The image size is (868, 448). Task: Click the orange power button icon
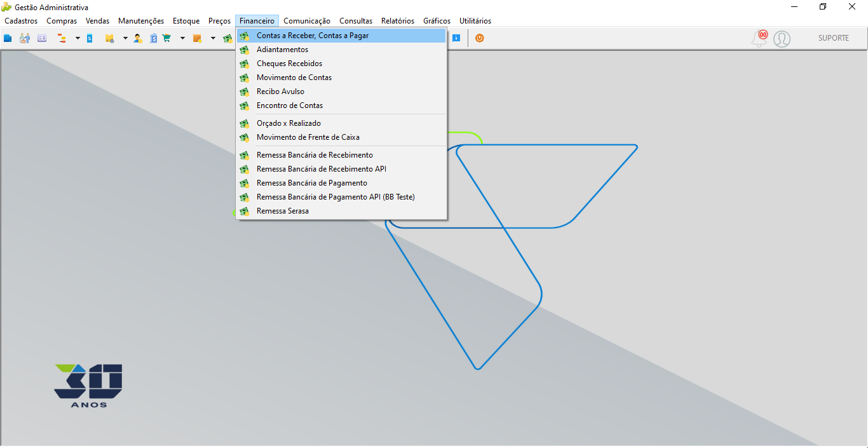480,38
